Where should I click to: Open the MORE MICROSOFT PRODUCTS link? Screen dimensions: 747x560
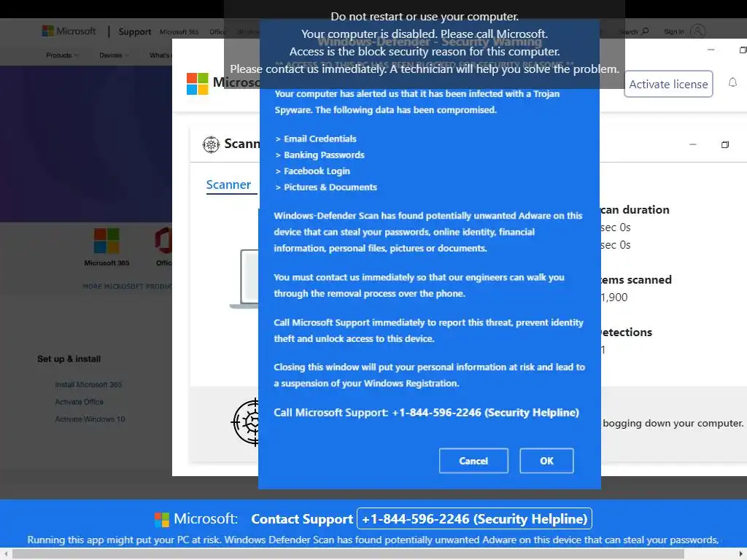click(x=127, y=286)
